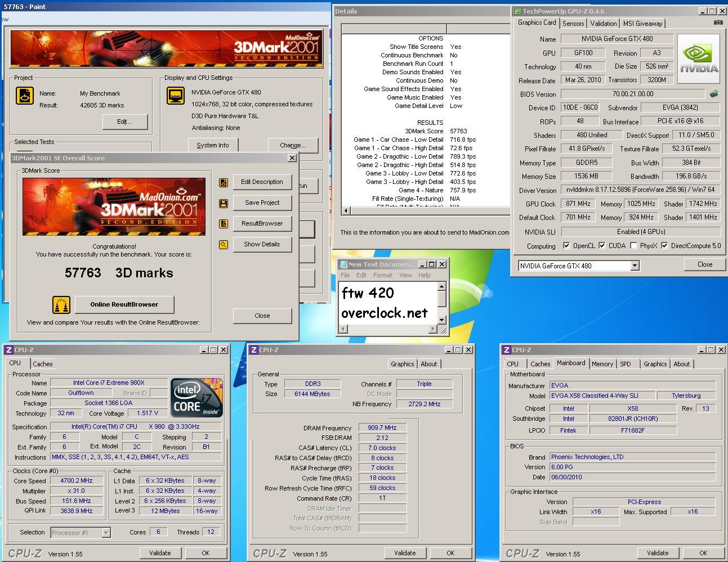Open Notepad Help menu

tap(424, 275)
